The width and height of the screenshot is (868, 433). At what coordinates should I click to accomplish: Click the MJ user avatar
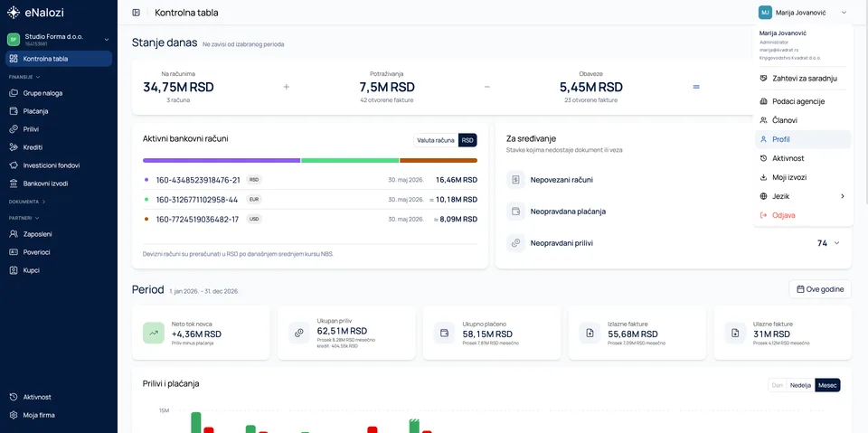[x=765, y=12]
